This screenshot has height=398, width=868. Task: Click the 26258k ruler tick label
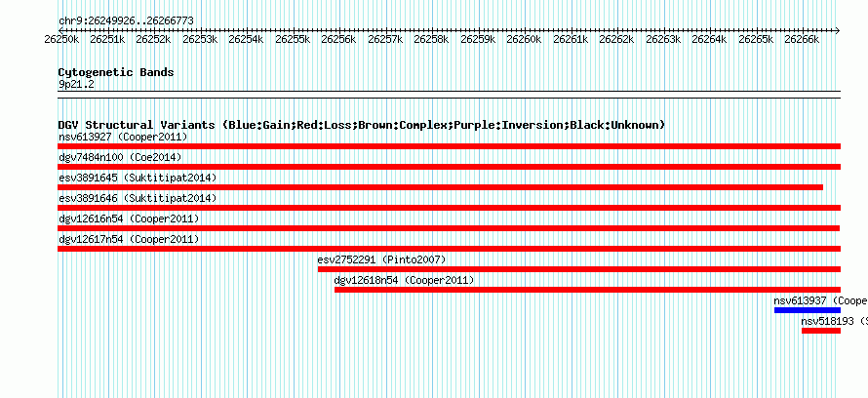point(431,39)
